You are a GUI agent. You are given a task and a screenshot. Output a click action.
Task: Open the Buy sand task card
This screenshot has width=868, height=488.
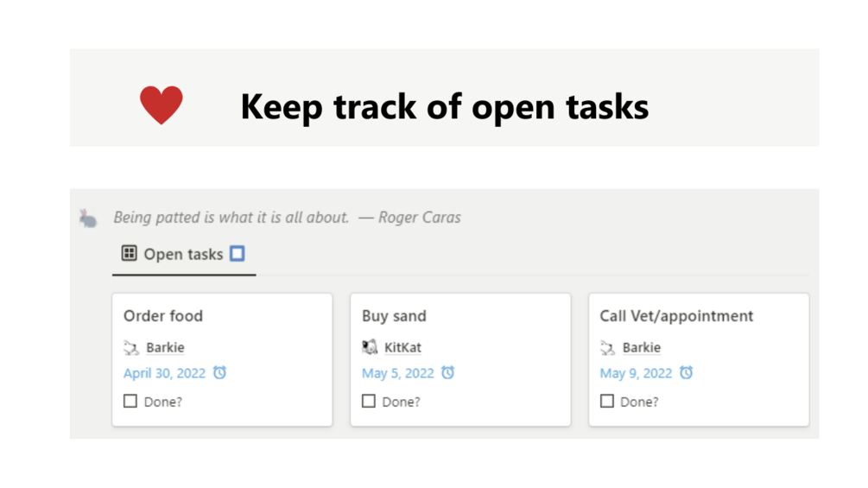pyautogui.click(x=394, y=316)
